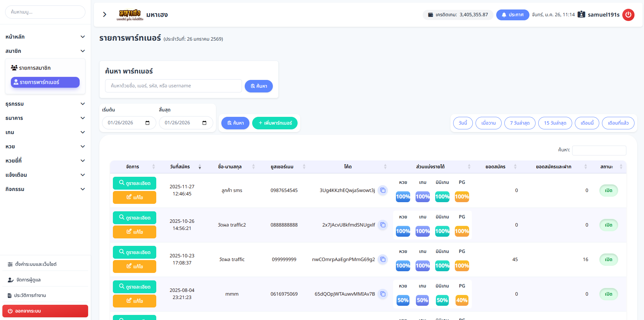Viewport: 644px width, 320px height.
Task: Copy code for partner mmm
Action: click(x=383, y=294)
